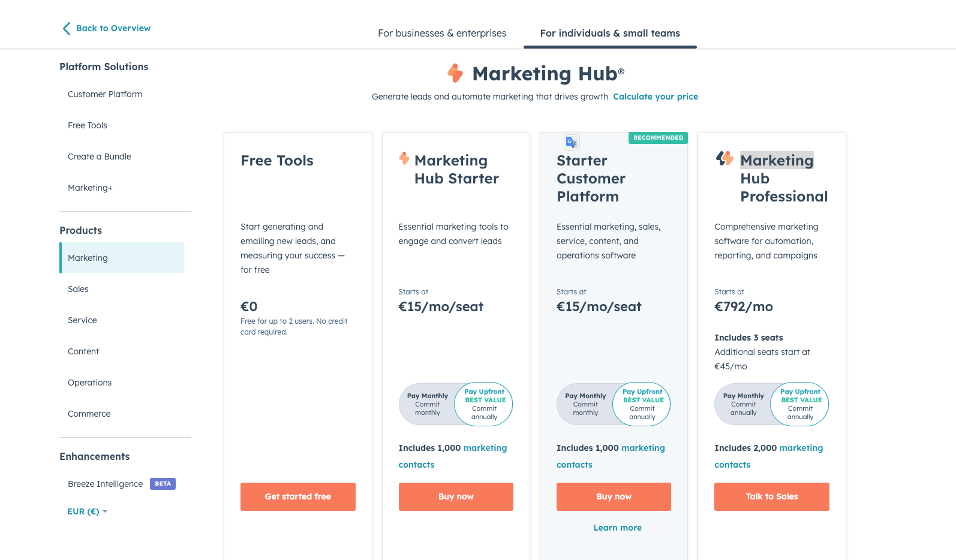Image resolution: width=956 pixels, height=560 pixels.
Task: Click the €15/mo/seat price on the Starter Customer Platform card
Action: click(x=599, y=307)
